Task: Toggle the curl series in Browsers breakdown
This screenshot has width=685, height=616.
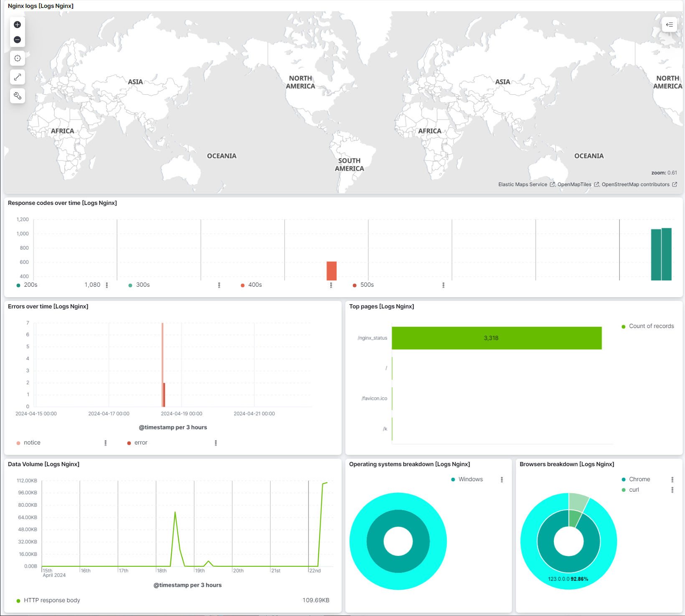Action: click(633, 490)
